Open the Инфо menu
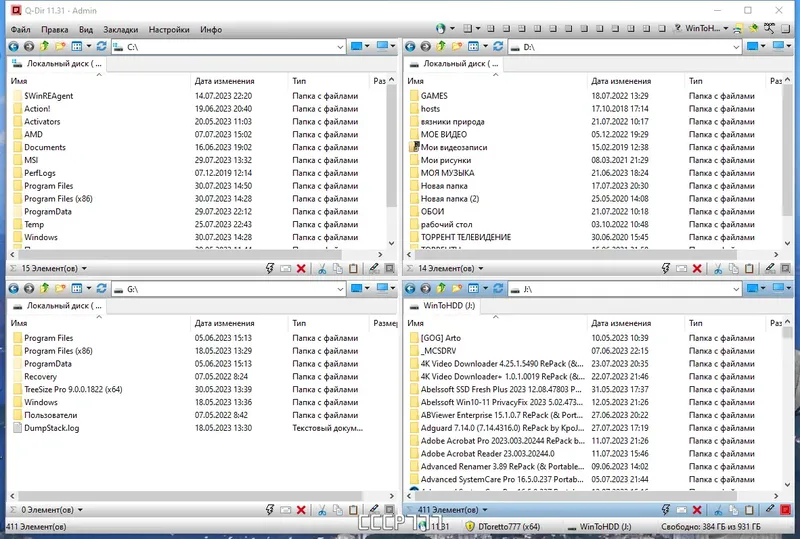Screen dimensions: 800x539 211,30
